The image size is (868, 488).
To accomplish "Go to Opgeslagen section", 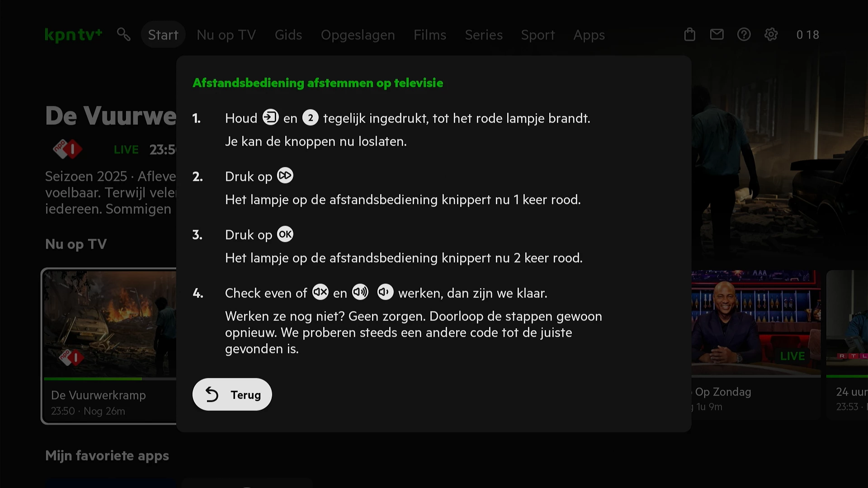I will tap(358, 35).
